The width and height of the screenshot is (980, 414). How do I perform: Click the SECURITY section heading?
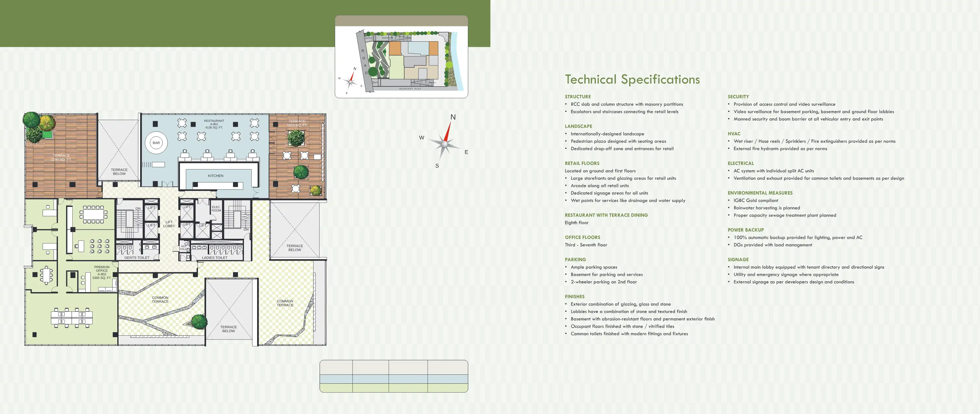tap(738, 97)
